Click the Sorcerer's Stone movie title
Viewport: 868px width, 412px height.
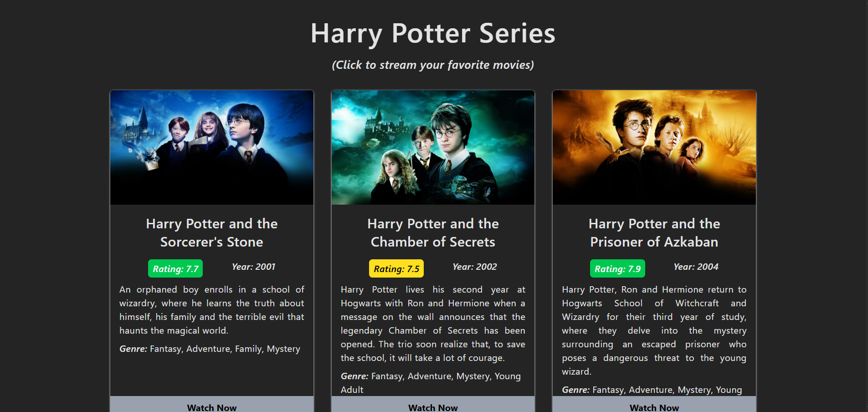(x=212, y=233)
